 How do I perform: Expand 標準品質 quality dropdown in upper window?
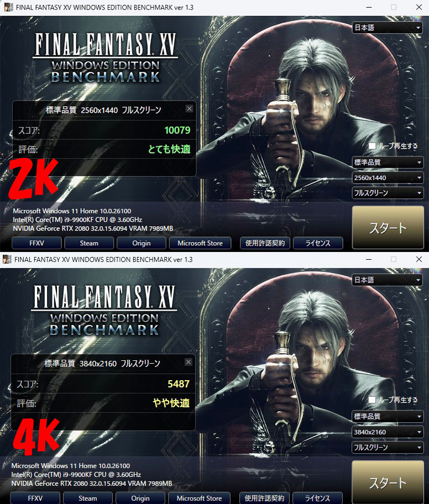point(388,162)
